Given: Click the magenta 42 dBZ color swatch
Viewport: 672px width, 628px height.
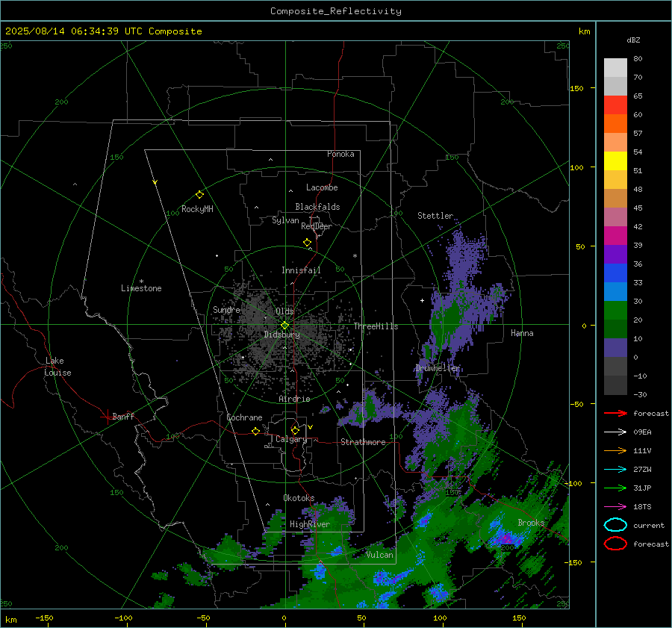Looking at the screenshot, I should 615,235.
